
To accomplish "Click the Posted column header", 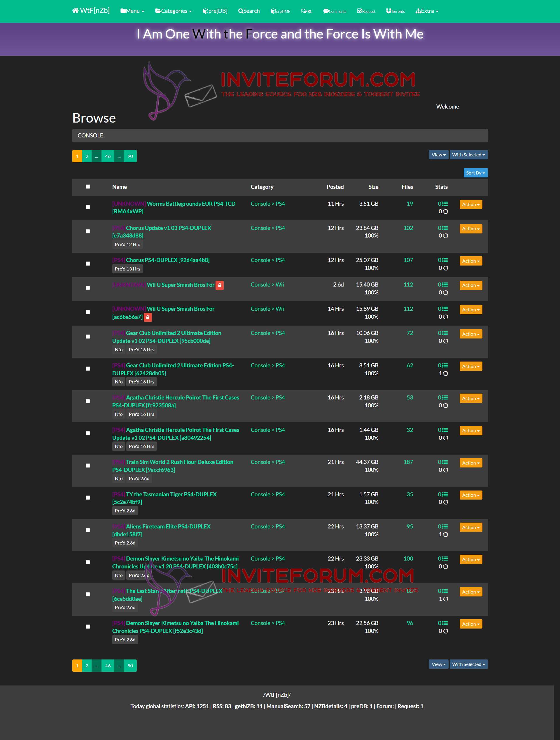I will tap(335, 187).
